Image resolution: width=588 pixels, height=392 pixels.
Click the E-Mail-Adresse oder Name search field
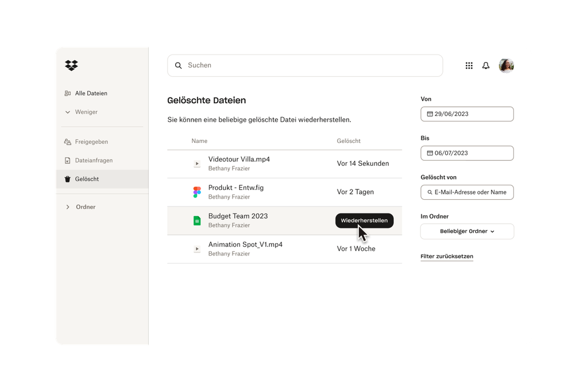[467, 192]
